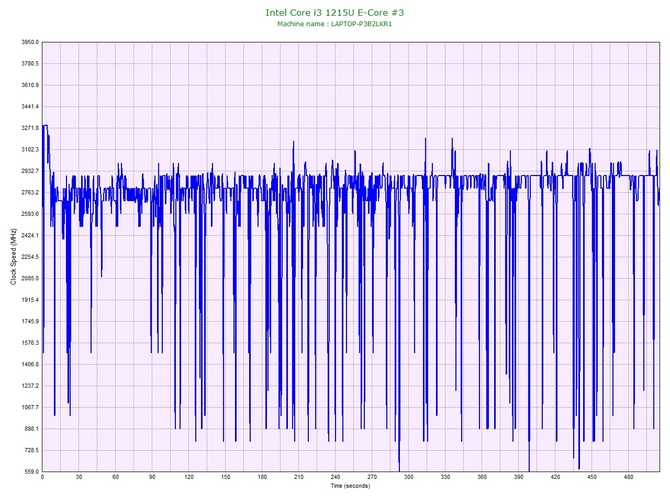Select the chart title Intel Core i3 1215U E-Core #3
670x503 pixels.
click(335, 12)
